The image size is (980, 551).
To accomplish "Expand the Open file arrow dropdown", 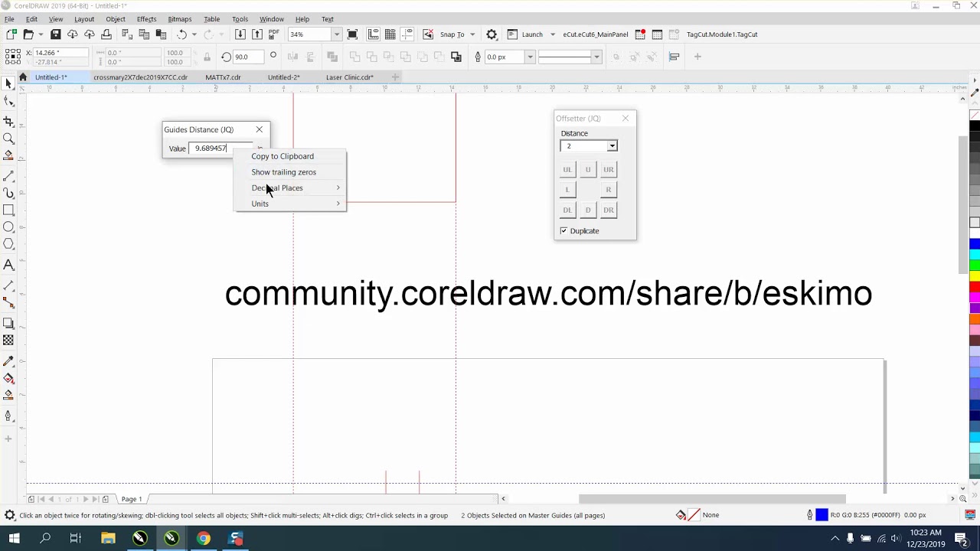I will pyautogui.click(x=41, y=34).
